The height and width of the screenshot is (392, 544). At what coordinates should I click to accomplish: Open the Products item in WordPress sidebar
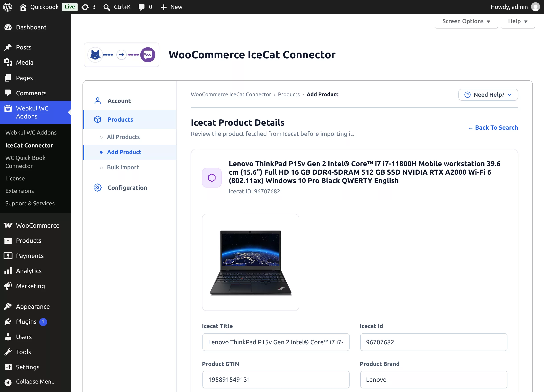[29, 240]
